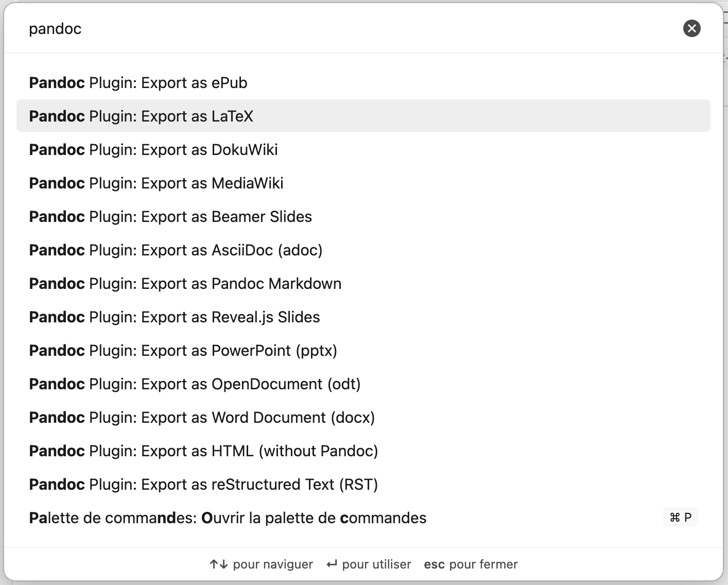Choose Export as AsciiDoc (adoc)
Screen dimensions: 728x585
coord(176,250)
